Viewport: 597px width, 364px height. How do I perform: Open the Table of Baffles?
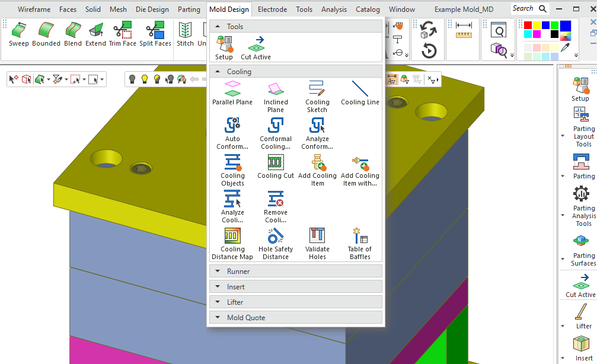tap(360, 244)
